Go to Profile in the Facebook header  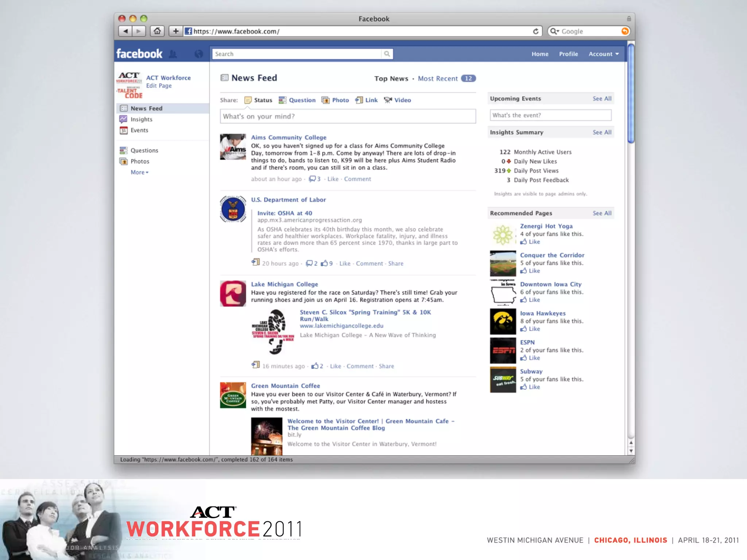pyautogui.click(x=569, y=54)
